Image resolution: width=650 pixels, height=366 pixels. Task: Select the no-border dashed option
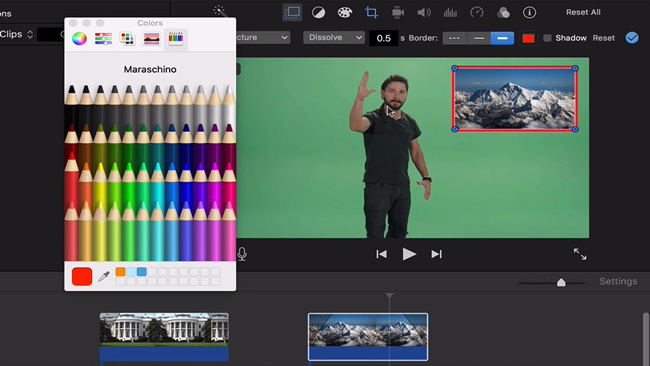click(454, 38)
